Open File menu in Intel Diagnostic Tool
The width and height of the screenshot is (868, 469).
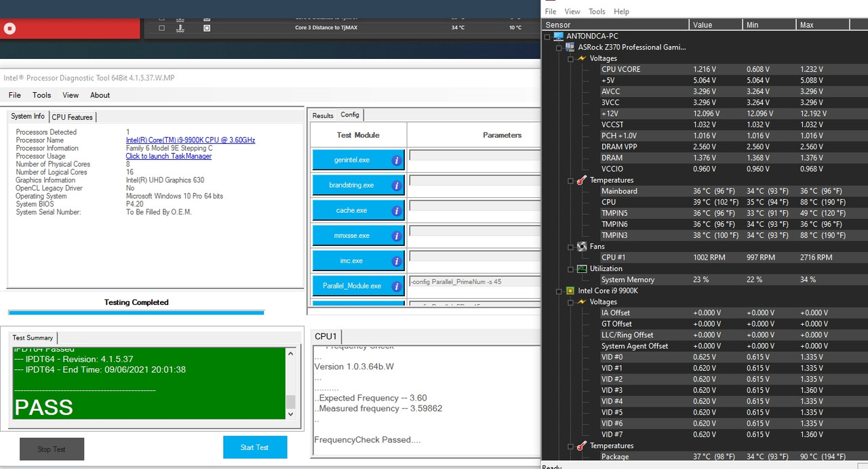click(14, 96)
